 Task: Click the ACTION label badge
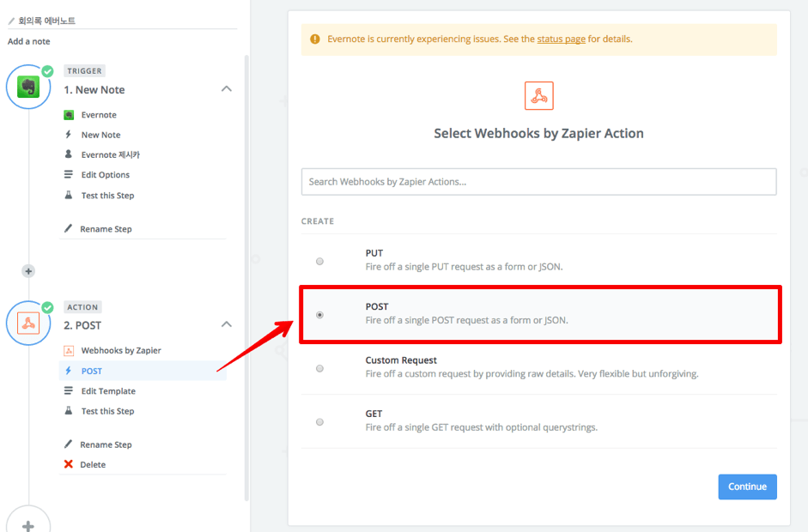click(x=82, y=307)
